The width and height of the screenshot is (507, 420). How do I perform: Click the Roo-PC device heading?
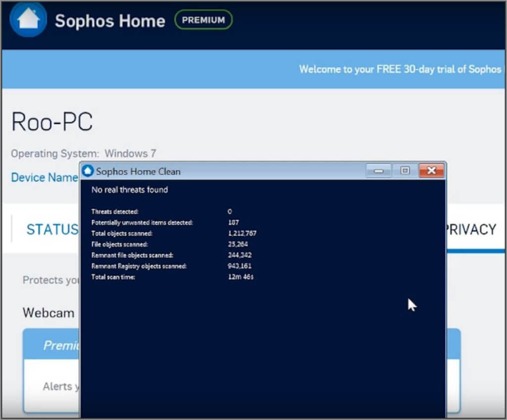(52, 122)
